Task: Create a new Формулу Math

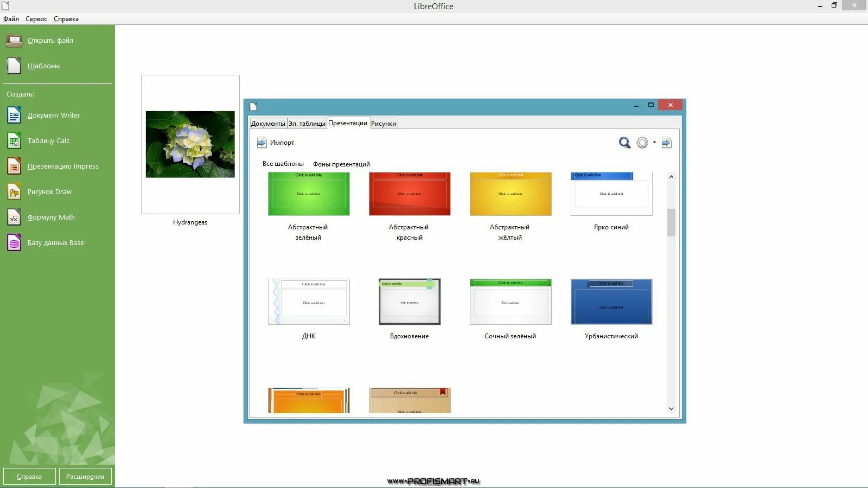Action: (x=51, y=217)
